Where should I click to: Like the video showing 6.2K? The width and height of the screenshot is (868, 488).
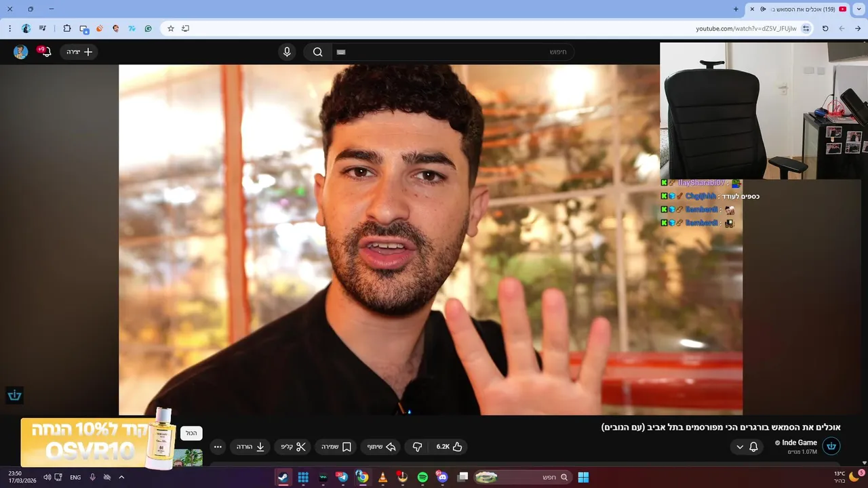pos(450,447)
